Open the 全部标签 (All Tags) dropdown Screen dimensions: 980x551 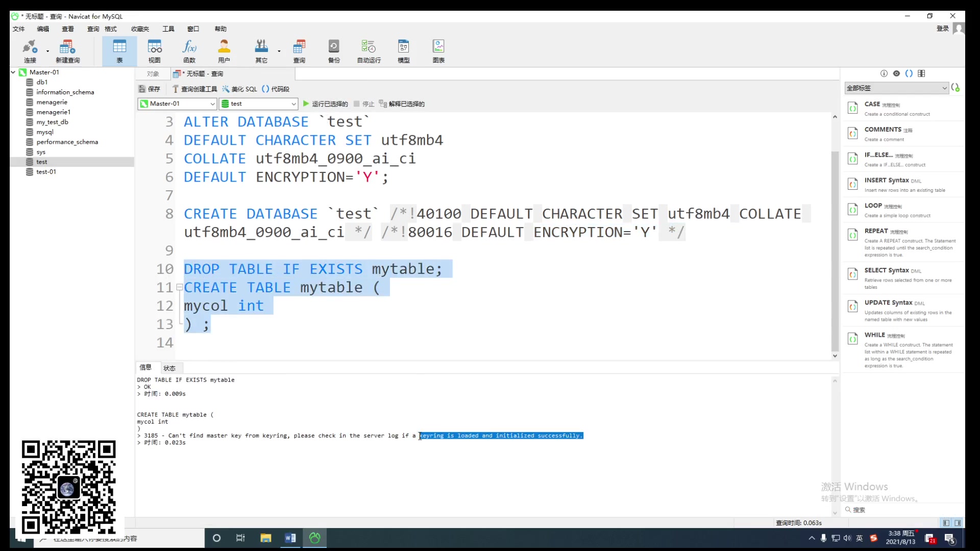pos(896,88)
